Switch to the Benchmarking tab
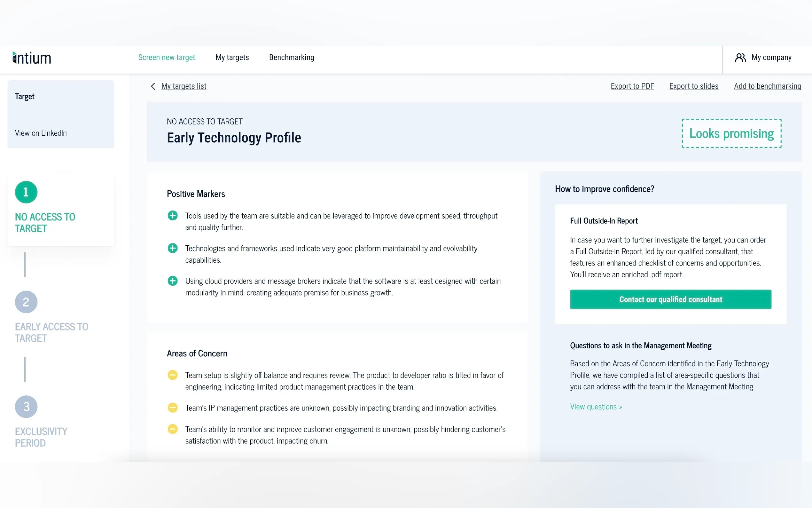 [x=292, y=58]
